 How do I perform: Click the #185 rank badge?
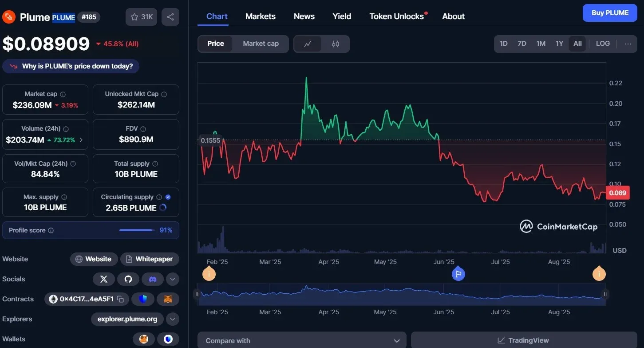pyautogui.click(x=89, y=17)
